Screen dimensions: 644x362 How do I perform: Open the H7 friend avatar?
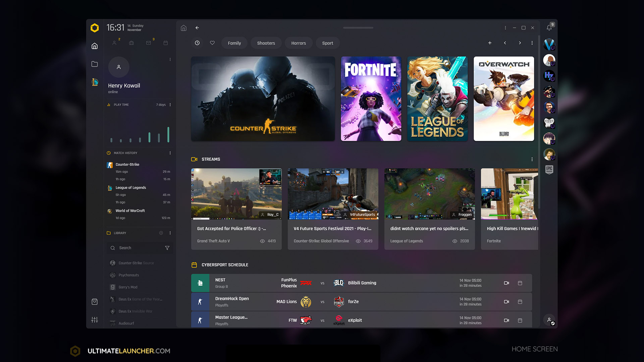tap(549, 76)
